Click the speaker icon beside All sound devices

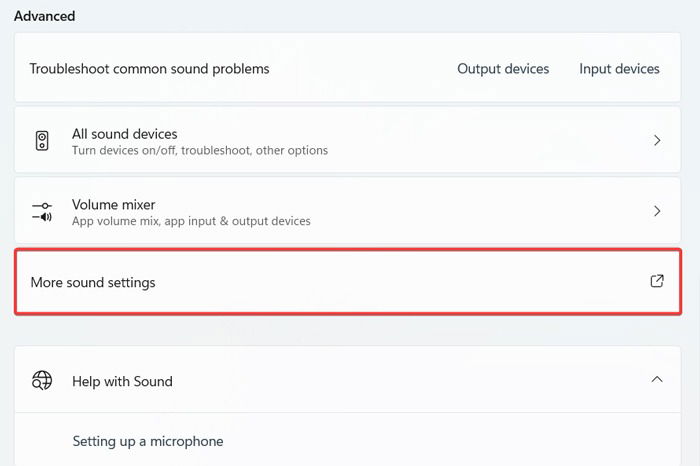(x=42, y=141)
